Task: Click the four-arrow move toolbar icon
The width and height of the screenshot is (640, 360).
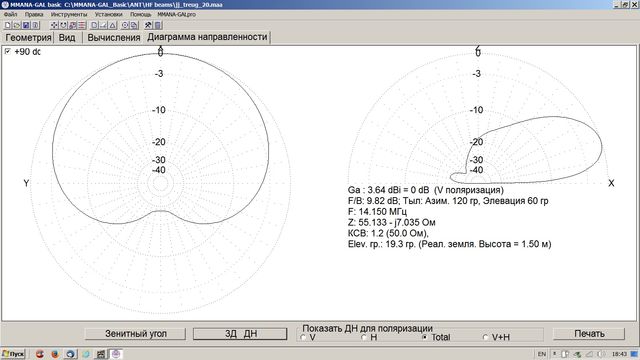Action: 54,25
